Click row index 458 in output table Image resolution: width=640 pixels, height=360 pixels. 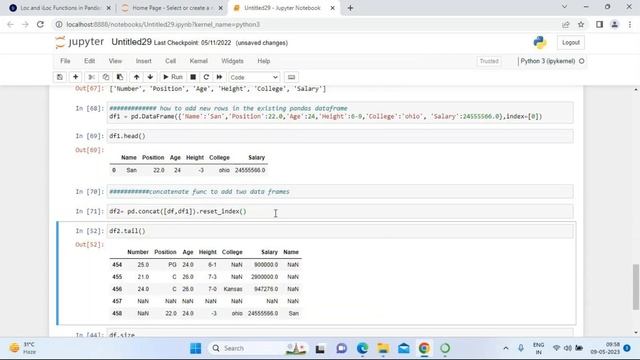117,313
